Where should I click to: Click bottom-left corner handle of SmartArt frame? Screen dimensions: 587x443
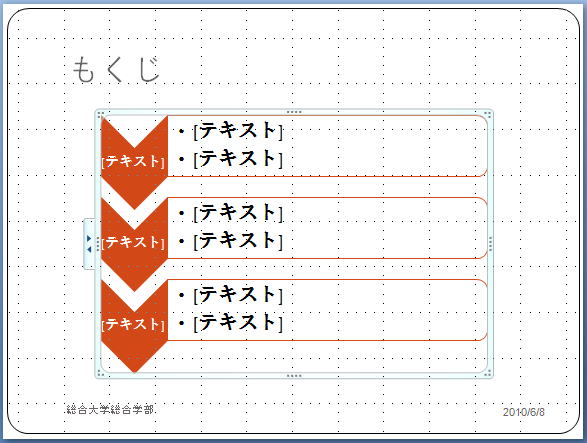(x=100, y=373)
